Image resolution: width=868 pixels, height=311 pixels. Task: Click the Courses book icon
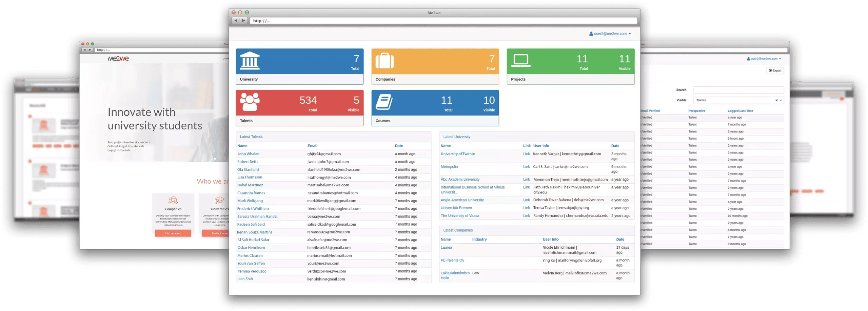[x=384, y=102]
